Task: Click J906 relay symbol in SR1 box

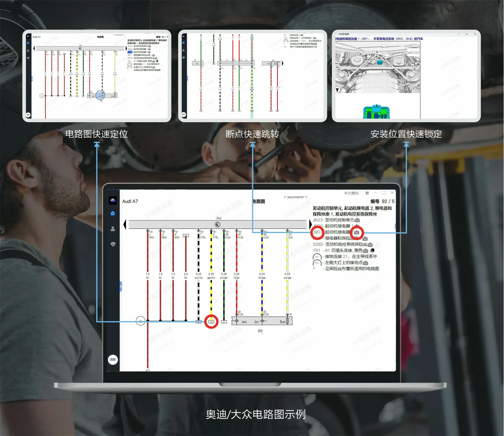Action: [x=236, y=321]
